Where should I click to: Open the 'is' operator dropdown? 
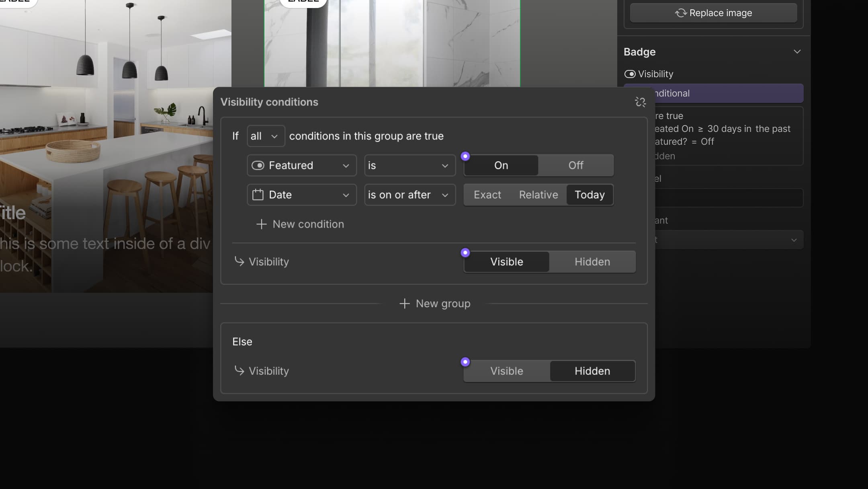[409, 165]
